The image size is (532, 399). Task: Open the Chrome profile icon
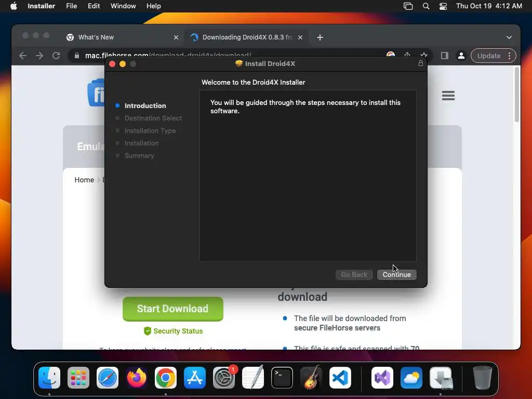click(461, 56)
